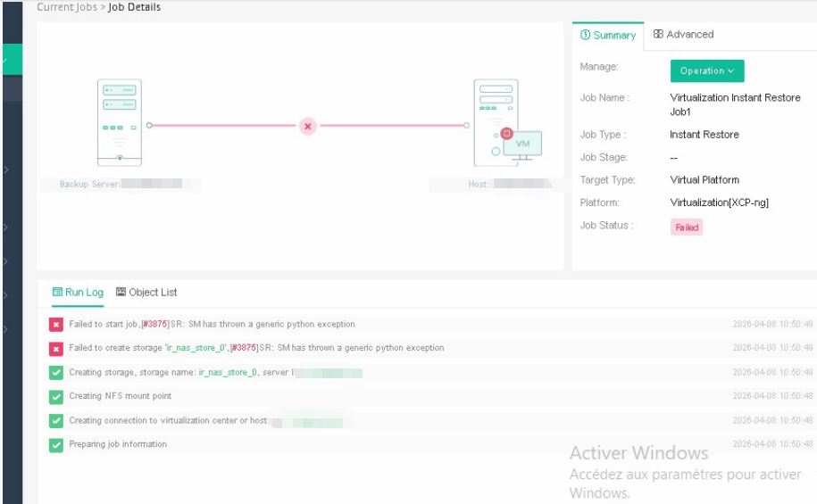Go back to Current Jobs breadcrumb
Image resolution: width=817 pixels, height=504 pixels.
click(67, 7)
